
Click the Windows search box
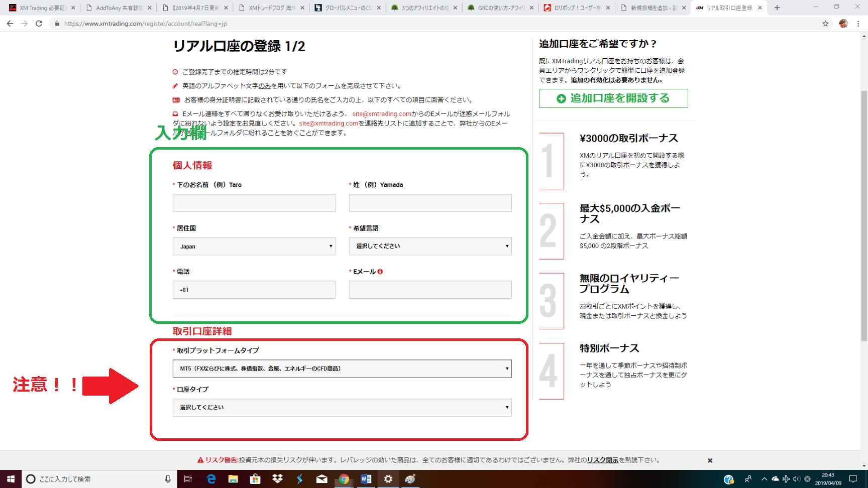[99, 479]
